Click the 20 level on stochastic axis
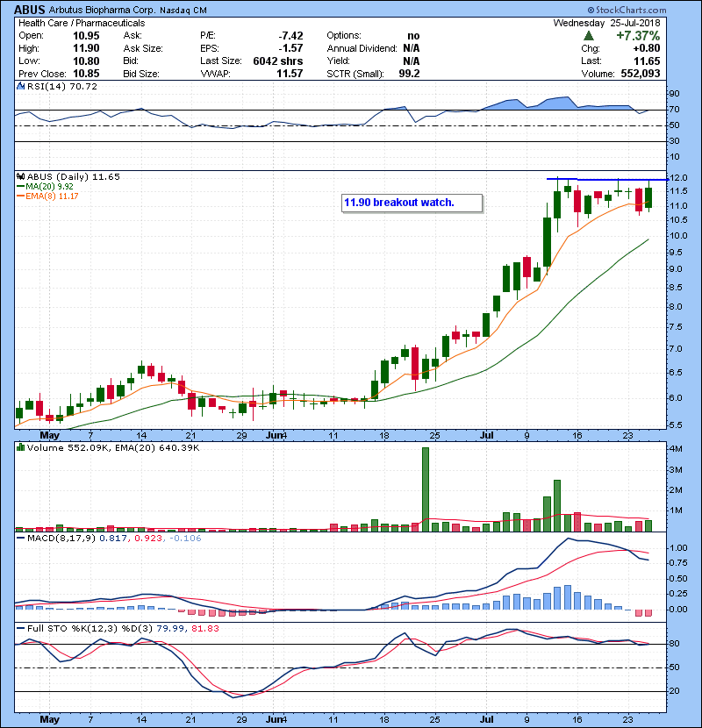The image size is (702, 728). pyautogui.click(x=674, y=691)
